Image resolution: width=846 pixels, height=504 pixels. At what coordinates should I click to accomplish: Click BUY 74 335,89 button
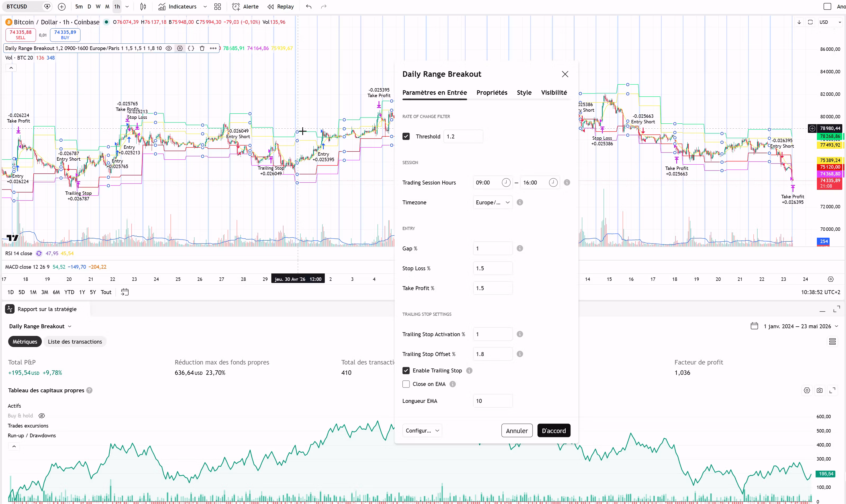(x=65, y=35)
